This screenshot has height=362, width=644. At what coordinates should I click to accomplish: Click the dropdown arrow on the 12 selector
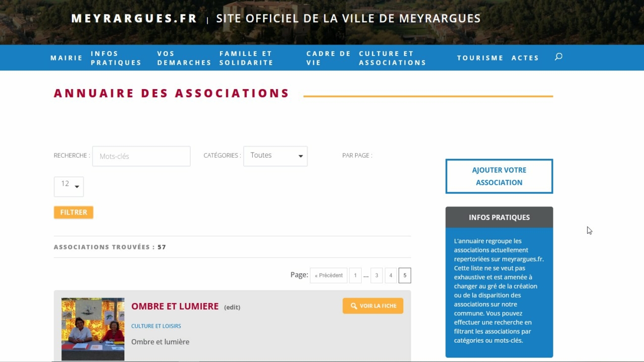coord(77,187)
